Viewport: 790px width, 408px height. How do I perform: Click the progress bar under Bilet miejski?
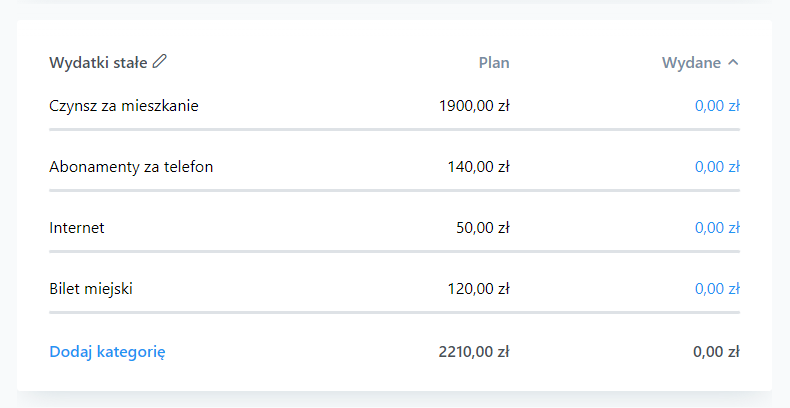tap(394, 312)
